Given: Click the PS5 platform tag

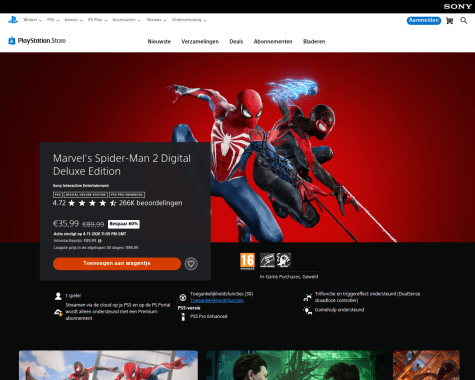Looking at the screenshot, I should click(58, 195).
